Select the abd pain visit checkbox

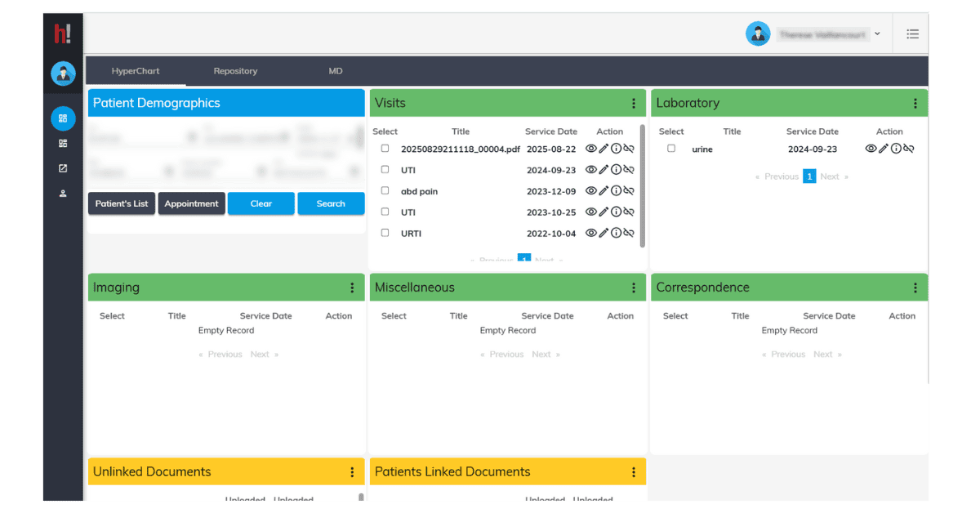pyautogui.click(x=385, y=190)
